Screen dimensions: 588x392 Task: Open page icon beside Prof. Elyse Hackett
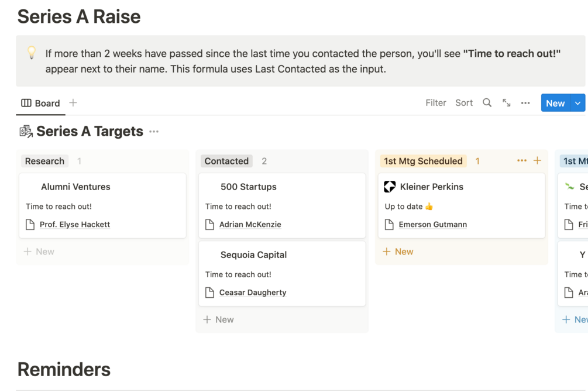pyautogui.click(x=30, y=224)
